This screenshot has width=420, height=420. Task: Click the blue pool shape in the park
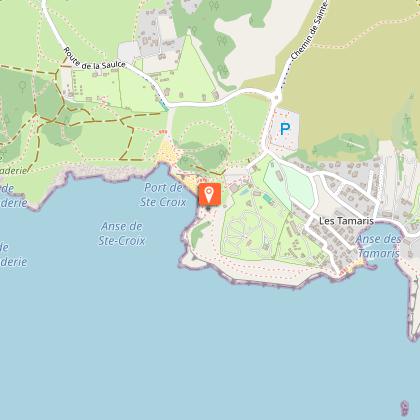(267, 198)
